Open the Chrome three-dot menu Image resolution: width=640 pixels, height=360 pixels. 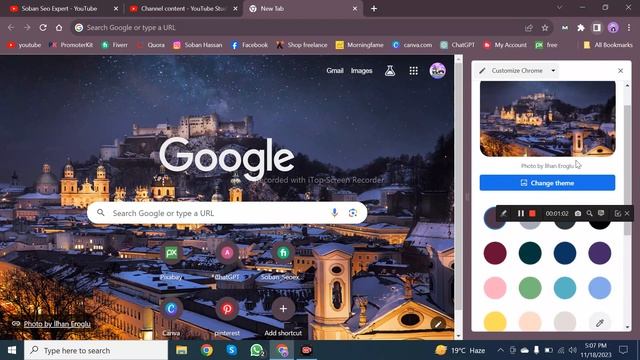629,27
